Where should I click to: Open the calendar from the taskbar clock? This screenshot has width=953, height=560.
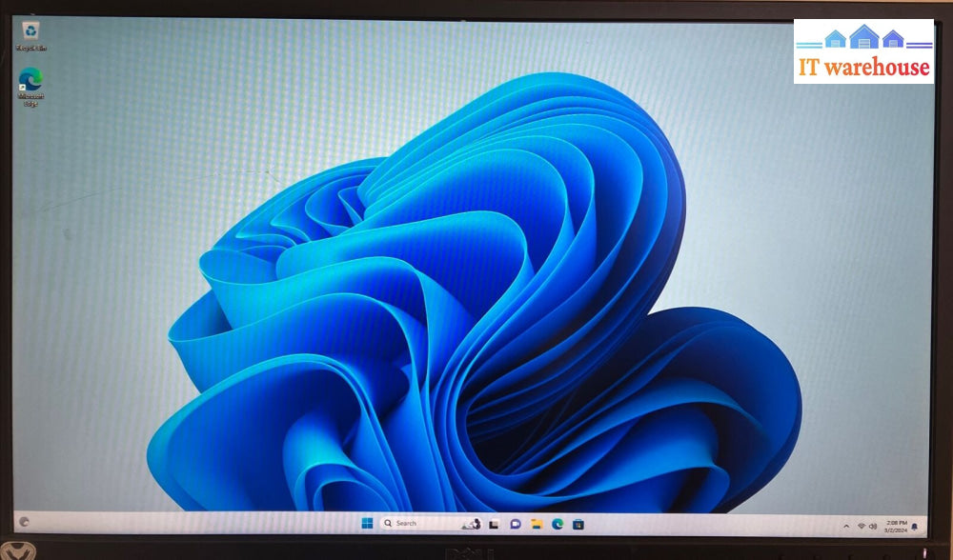pos(896,526)
